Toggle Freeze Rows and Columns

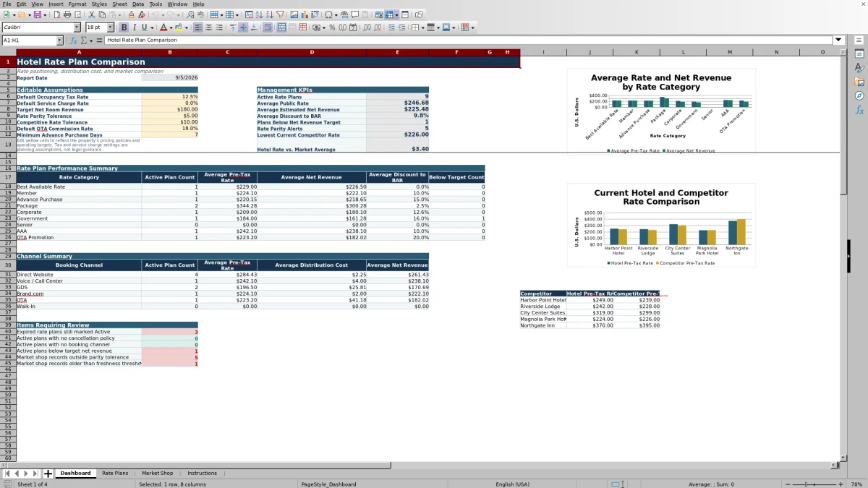click(x=390, y=14)
